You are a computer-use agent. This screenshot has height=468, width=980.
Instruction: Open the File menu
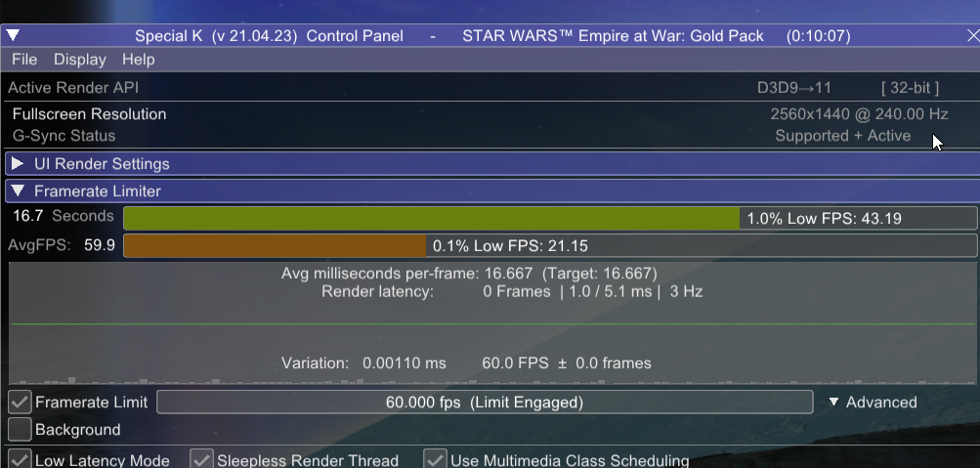(x=24, y=60)
